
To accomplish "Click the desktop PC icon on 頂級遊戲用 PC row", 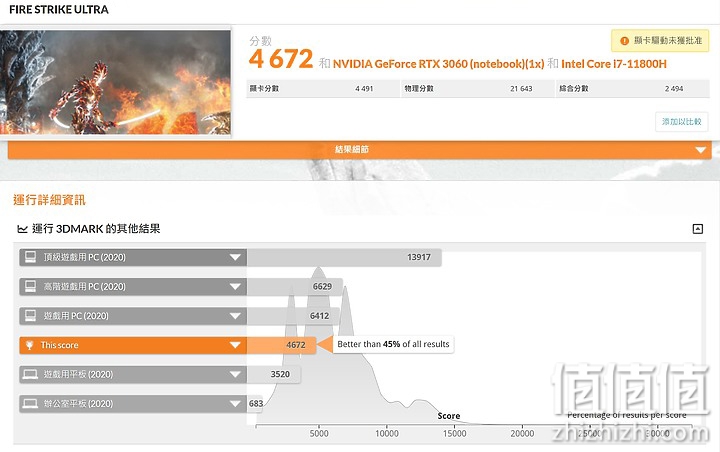I will tap(30, 257).
